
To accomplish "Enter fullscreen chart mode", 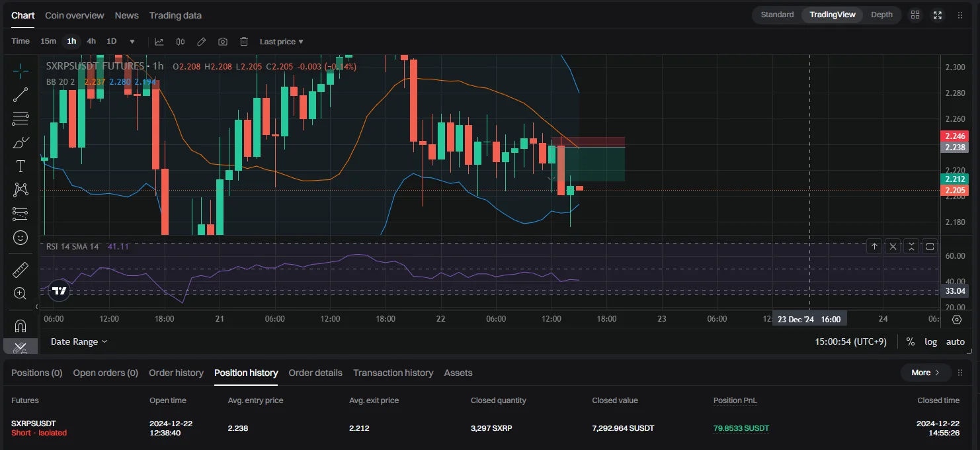I will [x=938, y=15].
